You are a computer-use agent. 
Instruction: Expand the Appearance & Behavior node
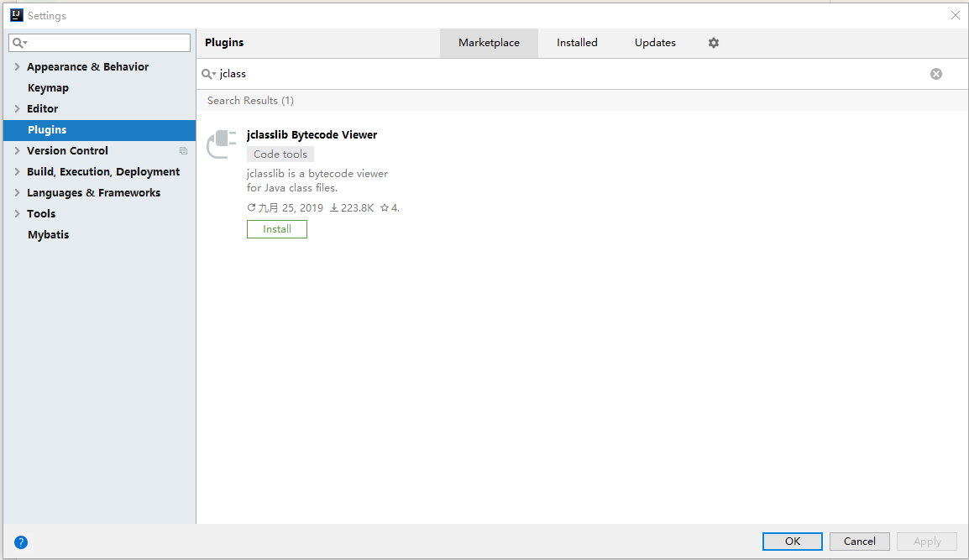coord(18,67)
